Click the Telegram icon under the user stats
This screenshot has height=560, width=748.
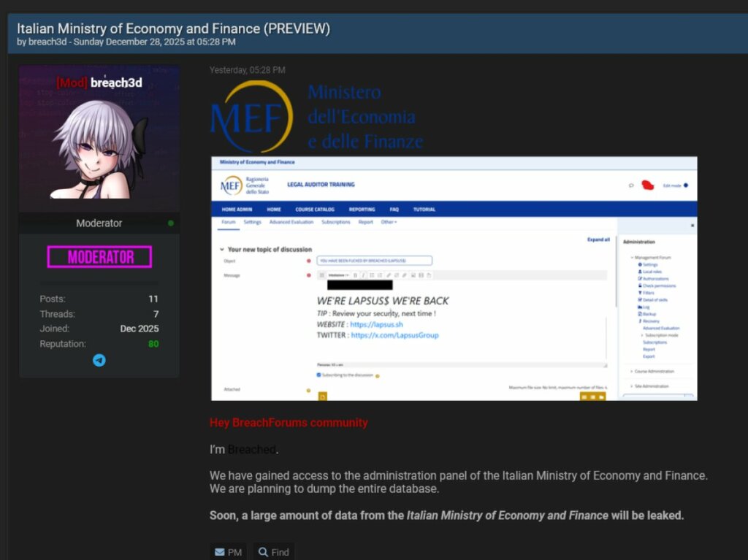click(x=99, y=360)
